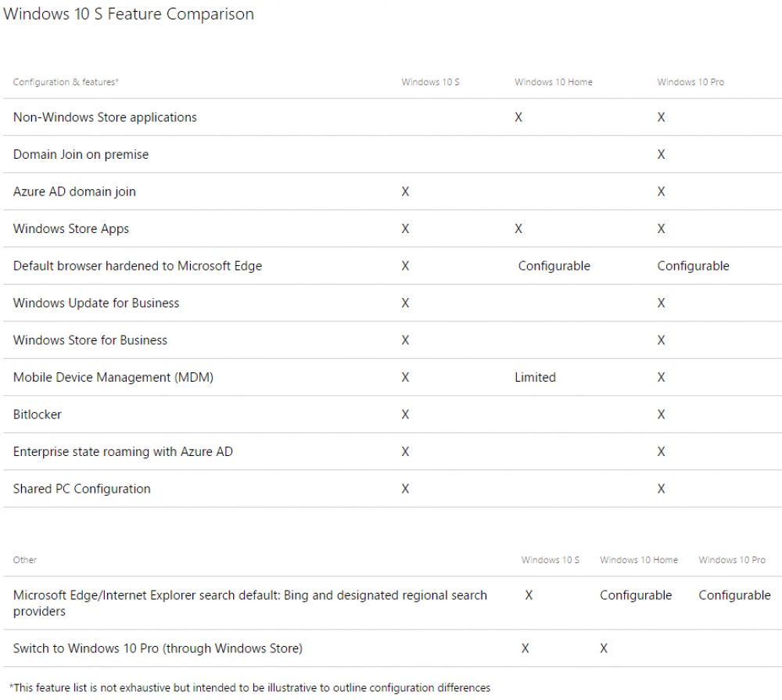This screenshot has height=700, width=782.
Task: Click the Domain Join on premise label
Action: pyautogui.click(x=81, y=154)
